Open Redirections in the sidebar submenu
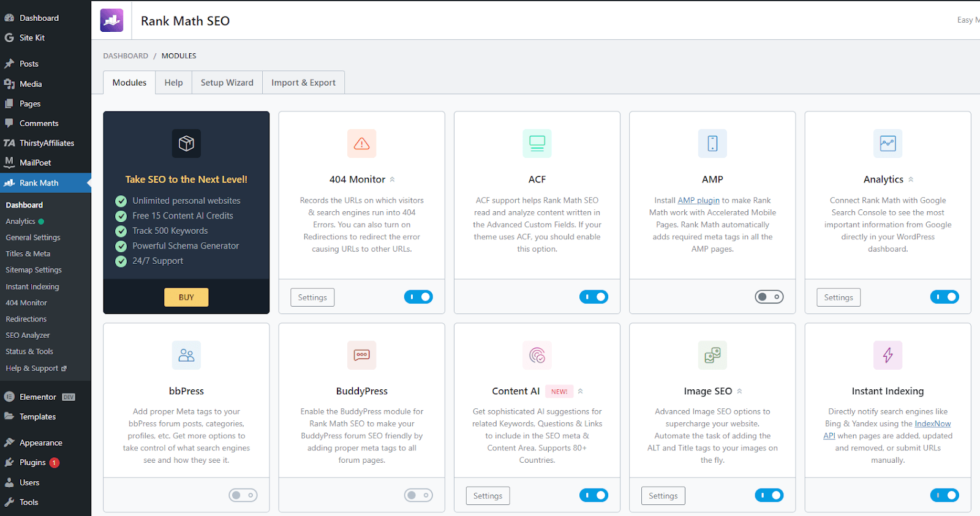 (x=26, y=319)
